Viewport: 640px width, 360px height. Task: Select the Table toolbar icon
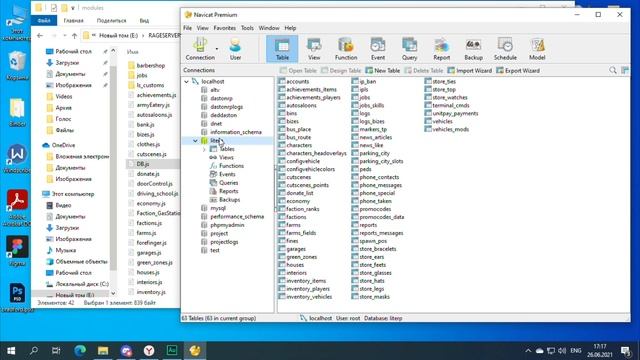(x=282, y=49)
